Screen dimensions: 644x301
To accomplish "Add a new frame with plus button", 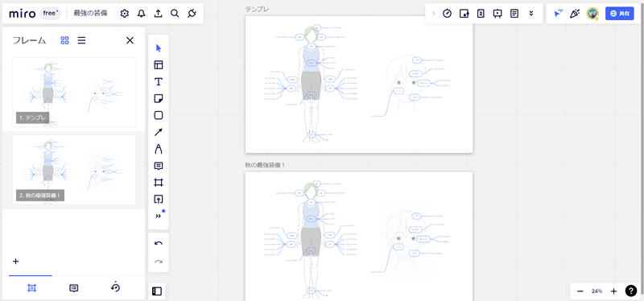I will coord(15,262).
